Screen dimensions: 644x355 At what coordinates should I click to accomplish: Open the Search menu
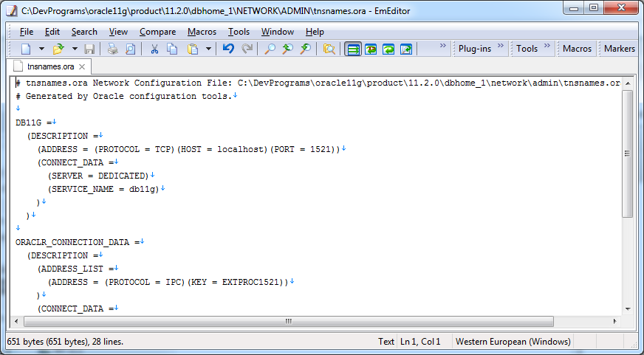(x=84, y=32)
